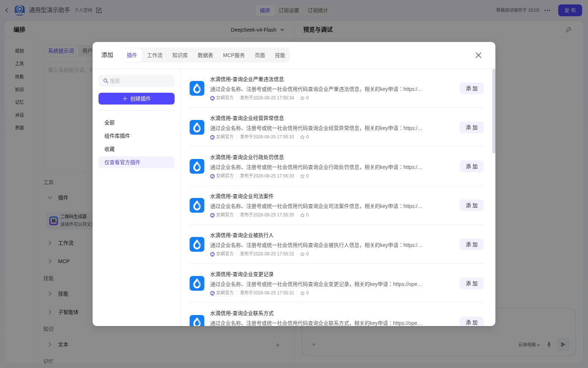Star the 查询企业经营异常信息 plugin

click(x=302, y=137)
